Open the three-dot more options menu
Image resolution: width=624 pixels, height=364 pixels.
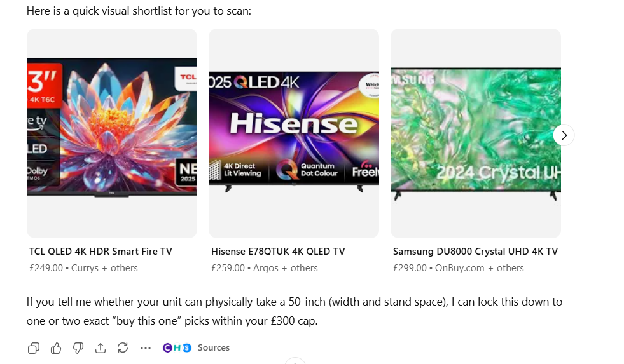coord(145,348)
